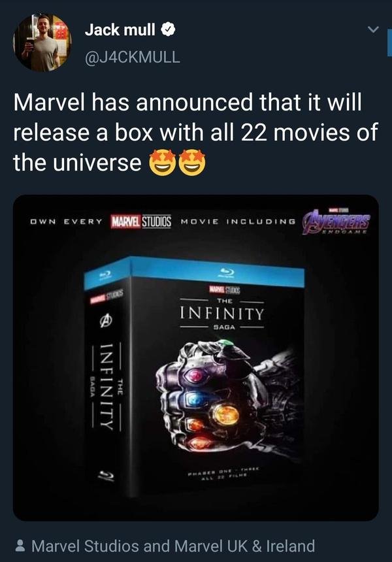Click the purple Avengers Endgame logo
392x562 pixels.
336,221
